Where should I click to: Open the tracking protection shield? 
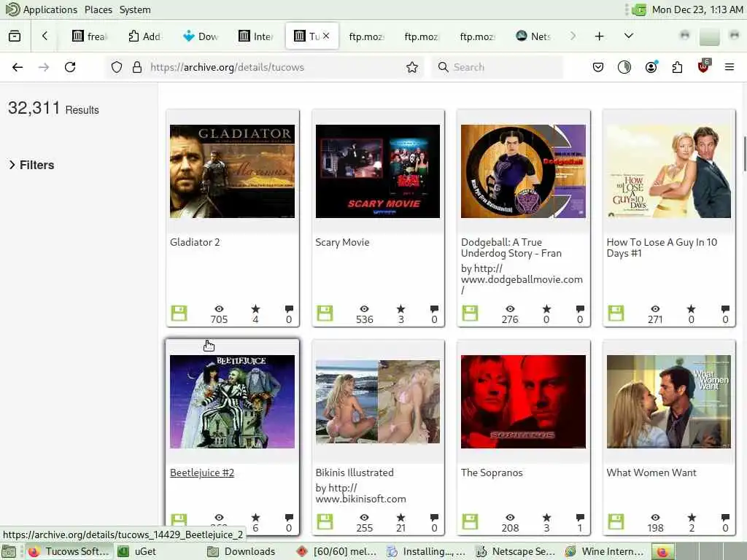pyautogui.click(x=117, y=67)
